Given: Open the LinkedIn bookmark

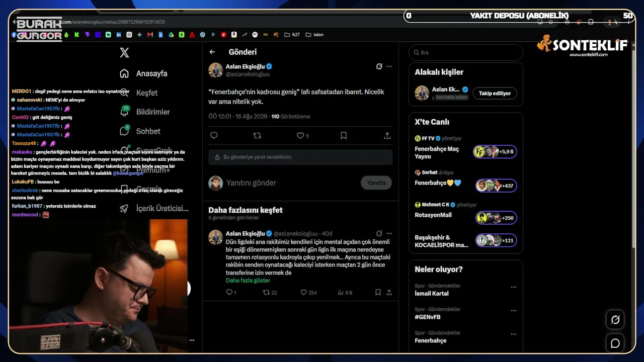Looking at the screenshot, I should tap(119, 35).
